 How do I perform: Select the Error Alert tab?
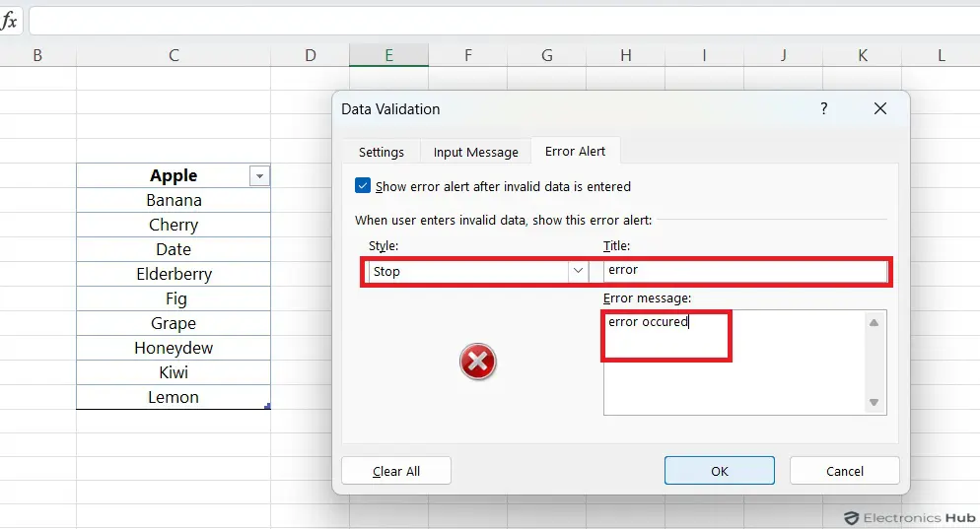(575, 151)
